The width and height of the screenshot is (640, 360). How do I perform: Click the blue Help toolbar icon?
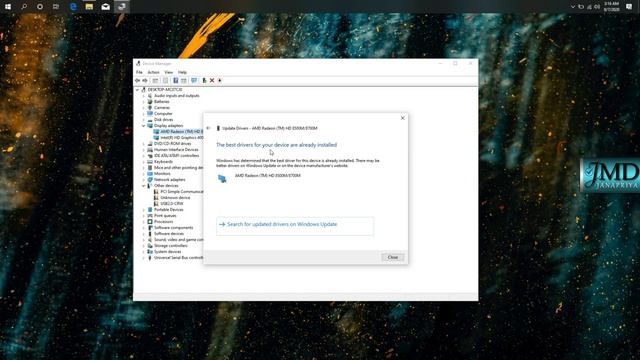point(176,80)
